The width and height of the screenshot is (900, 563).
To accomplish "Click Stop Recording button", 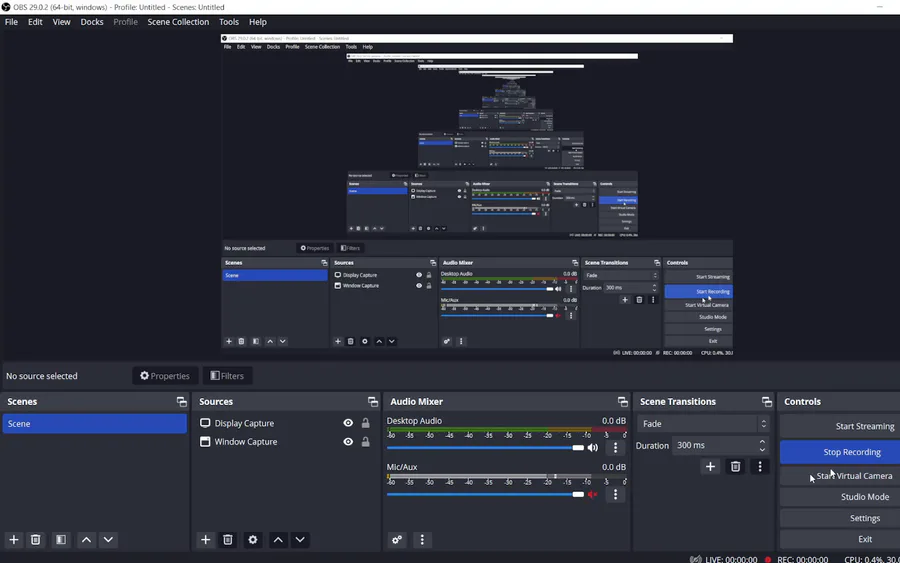I will pyautogui.click(x=840, y=452).
